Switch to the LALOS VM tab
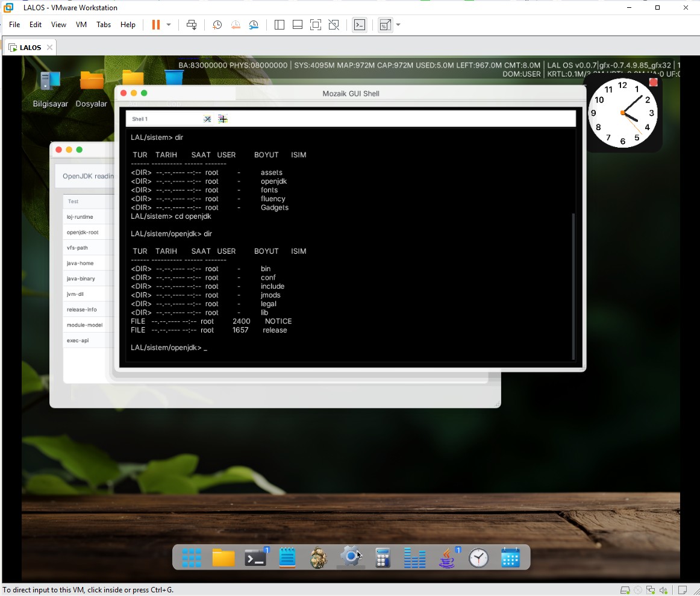Screen dimensions: 700x596 click(x=30, y=48)
